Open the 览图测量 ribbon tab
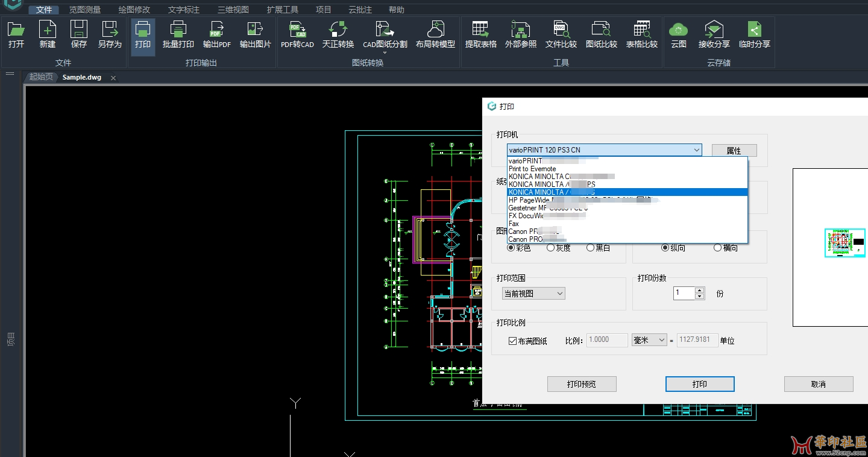This screenshot has width=868, height=457. (85, 10)
